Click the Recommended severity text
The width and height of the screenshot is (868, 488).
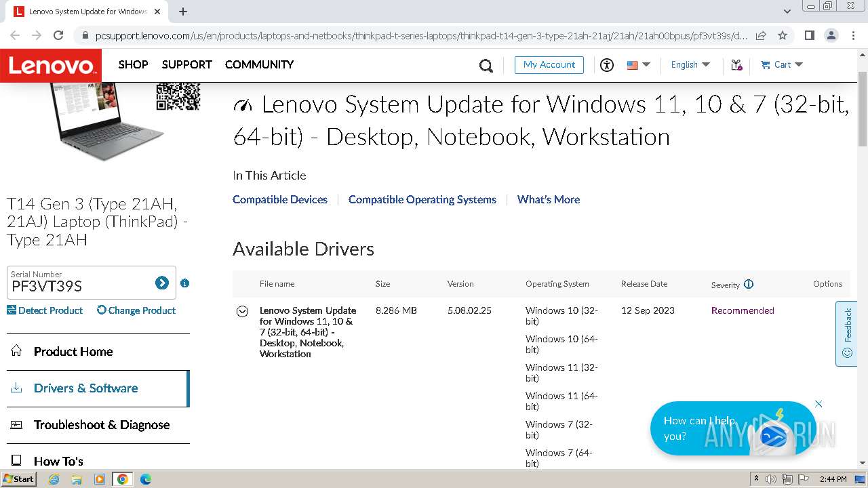tap(743, 311)
